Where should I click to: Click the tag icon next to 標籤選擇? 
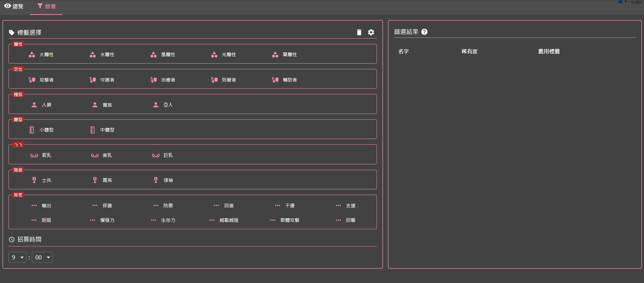click(x=12, y=33)
